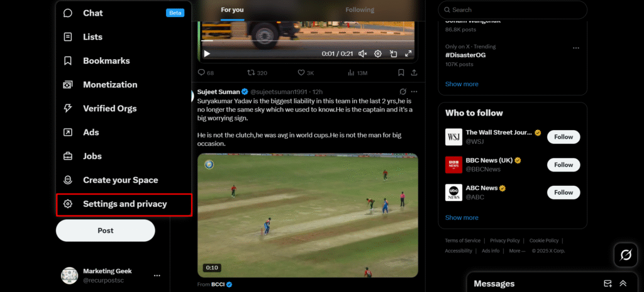Open more options on Sujeet Suman's post
This screenshot has height=292, width=644.
click(414, 92)
